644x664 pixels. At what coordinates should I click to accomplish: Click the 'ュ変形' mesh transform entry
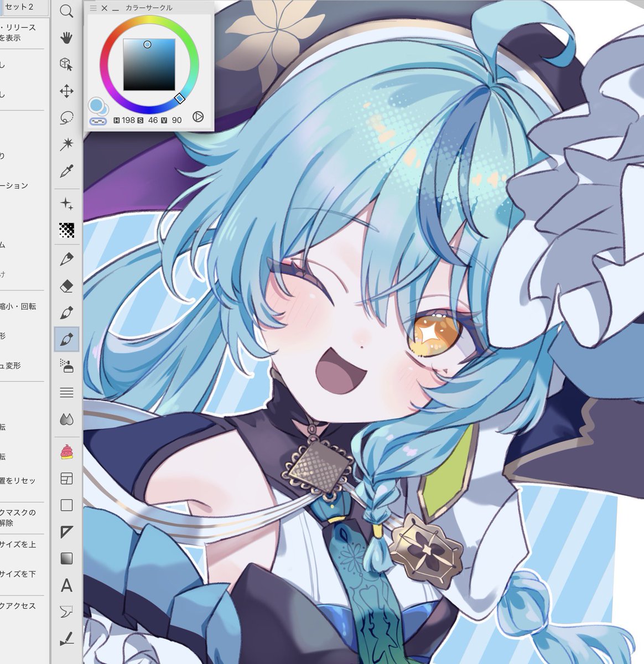[x=11, y=365]
